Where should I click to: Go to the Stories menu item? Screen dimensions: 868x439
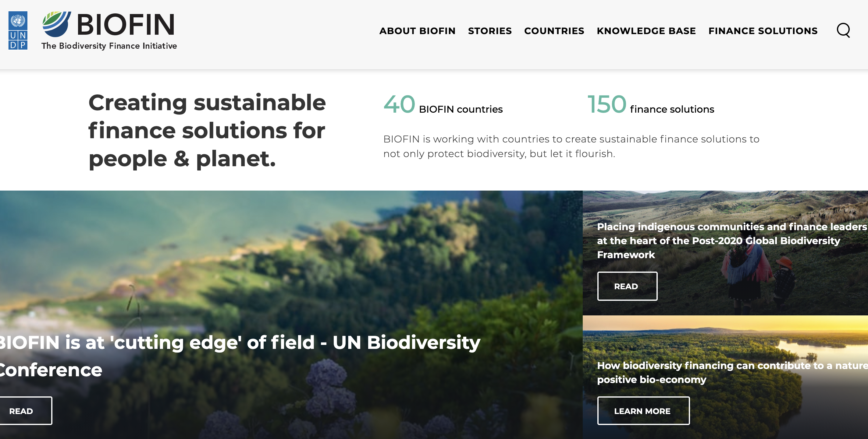pyautogui.click(x=489, y=31)
